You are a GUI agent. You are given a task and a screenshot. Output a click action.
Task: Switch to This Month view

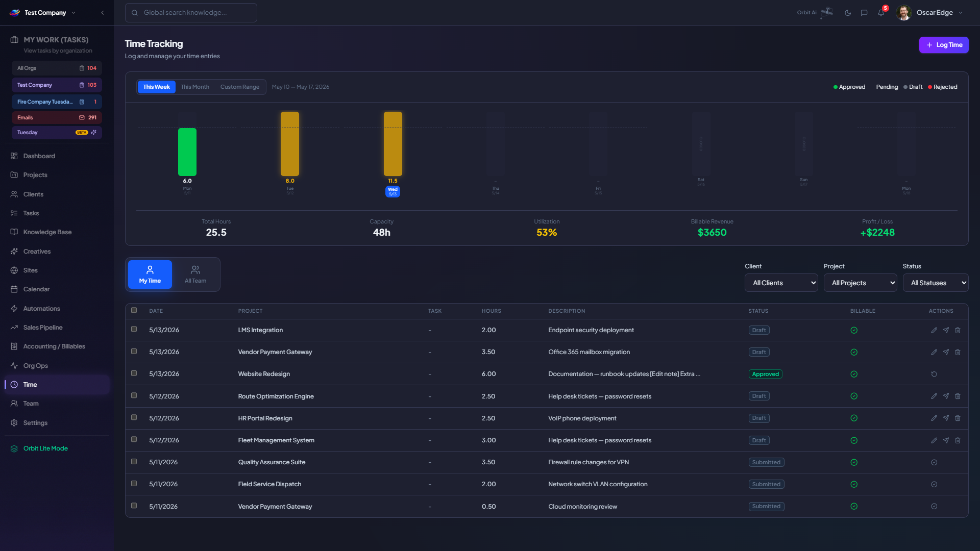tap(195, 87)
